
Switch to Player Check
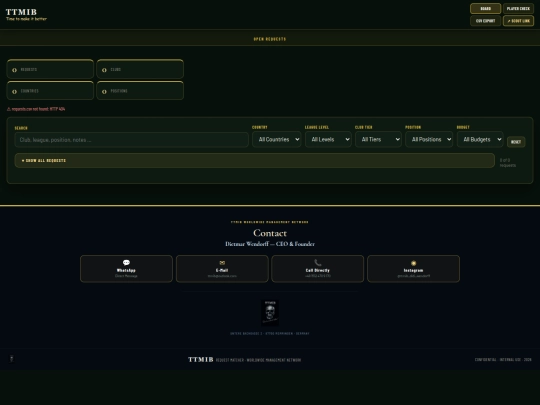pyautogui.click(x=518, y=9)
